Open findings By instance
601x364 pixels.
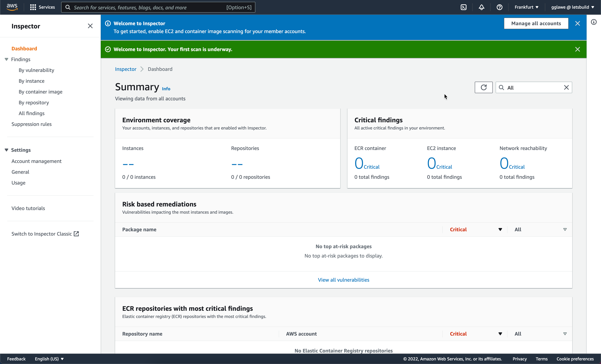[31, 81]
